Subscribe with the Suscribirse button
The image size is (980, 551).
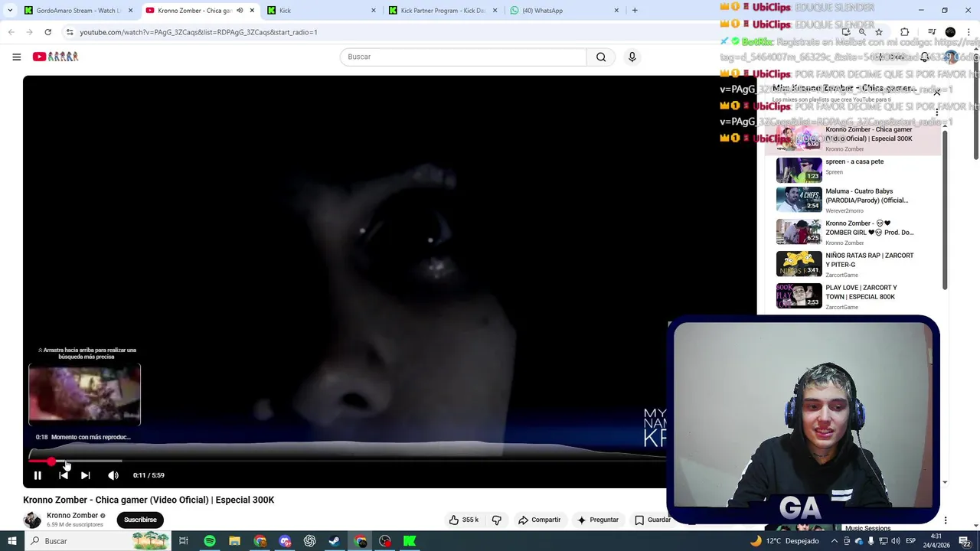[140, 520]
